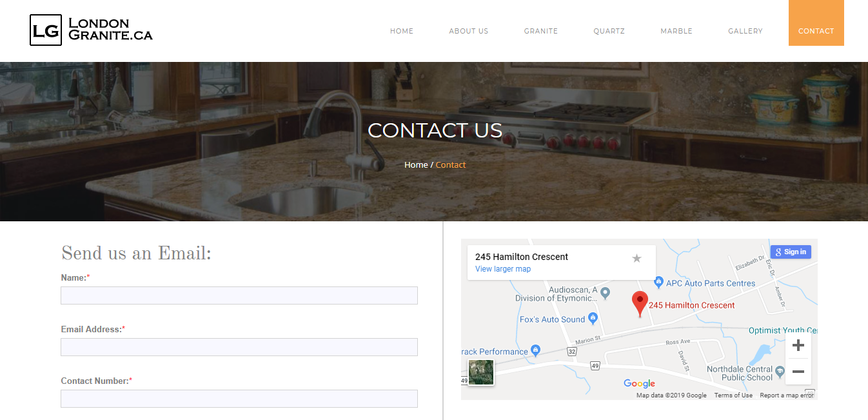Switch to satellite view thumbnail
868x420 pixels.
pos(481,372)
